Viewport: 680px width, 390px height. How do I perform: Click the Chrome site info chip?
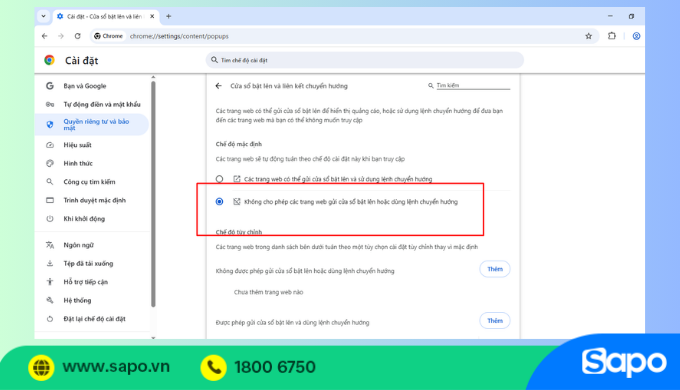[x=108, y=36]
